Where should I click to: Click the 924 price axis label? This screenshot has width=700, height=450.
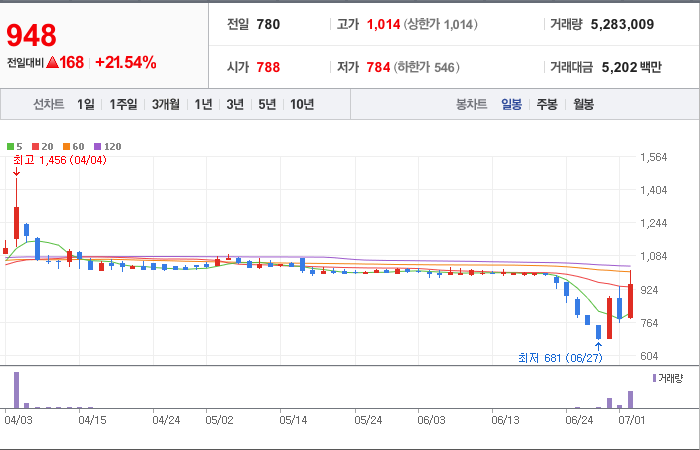[x=650, y=290]
